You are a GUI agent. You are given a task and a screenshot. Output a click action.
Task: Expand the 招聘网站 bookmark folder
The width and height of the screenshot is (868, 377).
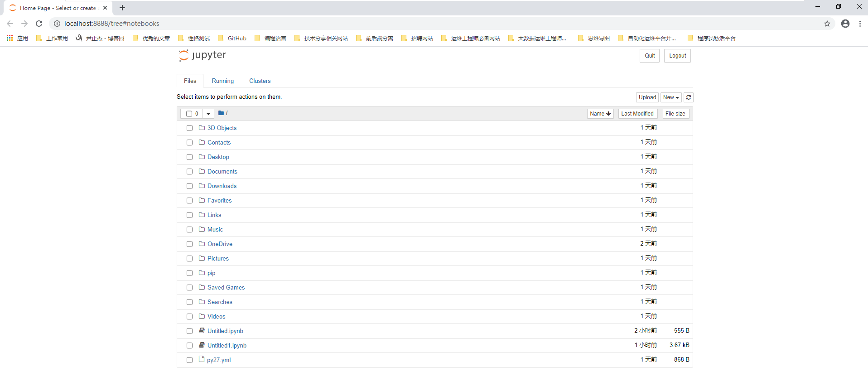pos(417,39)
